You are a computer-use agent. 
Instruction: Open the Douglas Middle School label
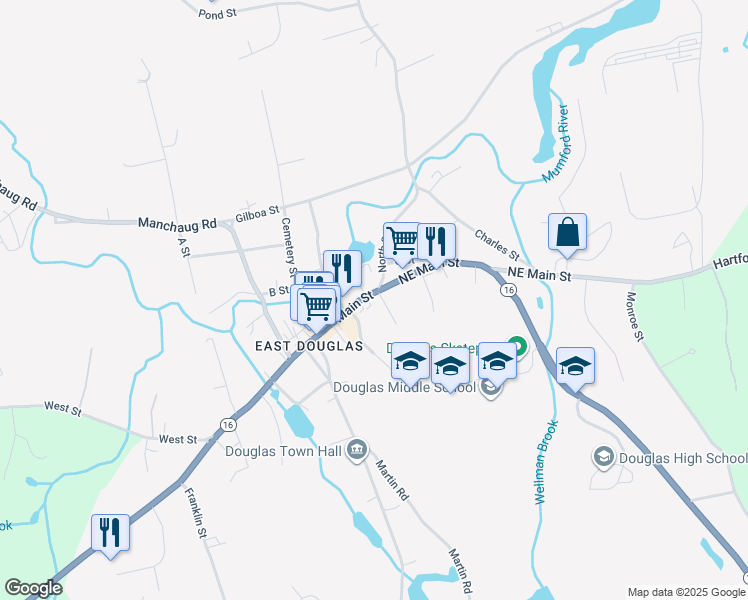coord(405,387)
